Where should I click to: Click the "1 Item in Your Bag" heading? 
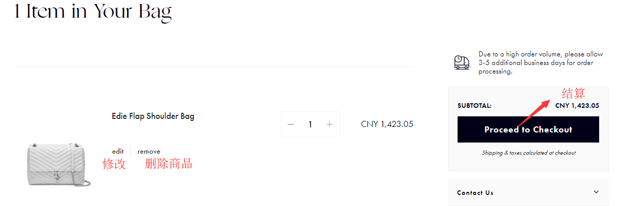[x=93, y=12]
